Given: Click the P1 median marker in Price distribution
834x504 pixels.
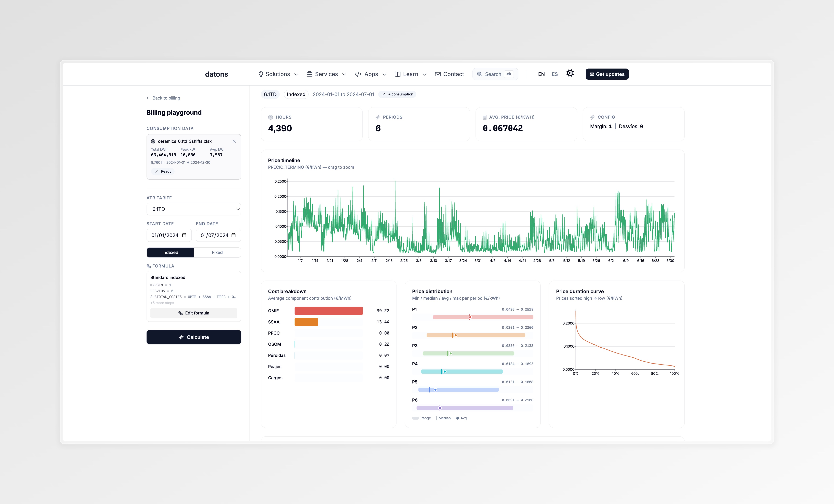Looking at the screenshot, I should pyautogui.click(x=470, y=317).
